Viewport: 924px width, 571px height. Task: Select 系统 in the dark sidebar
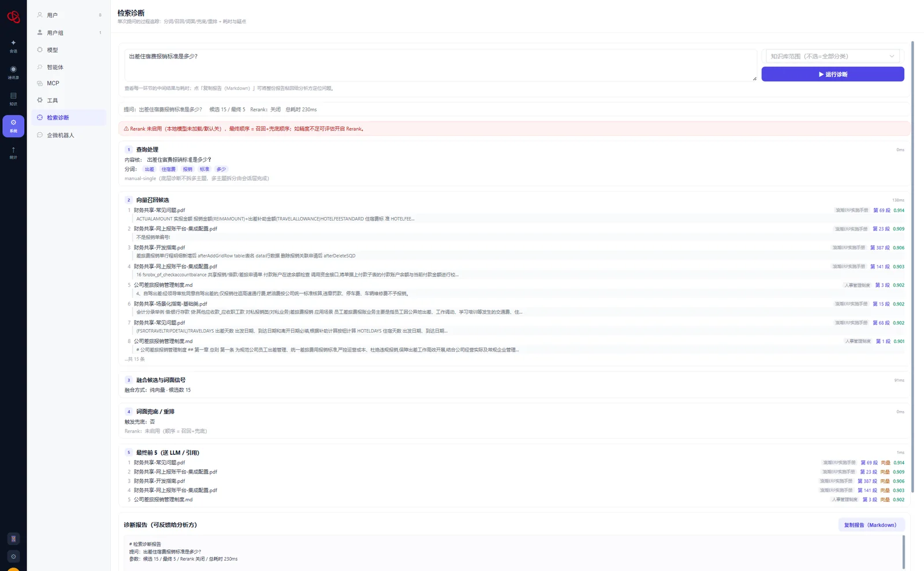coord(13,126)
